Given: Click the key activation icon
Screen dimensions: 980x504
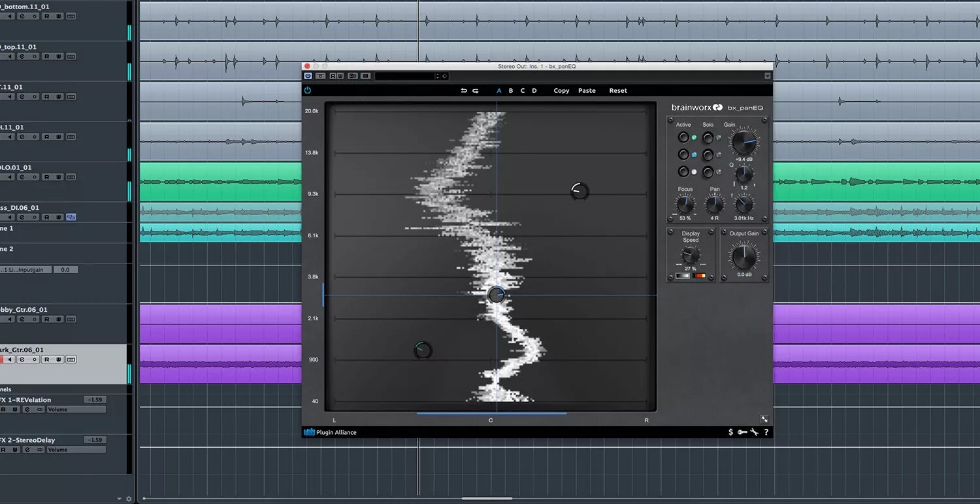Looking at the screenshot, I should 742,432.
